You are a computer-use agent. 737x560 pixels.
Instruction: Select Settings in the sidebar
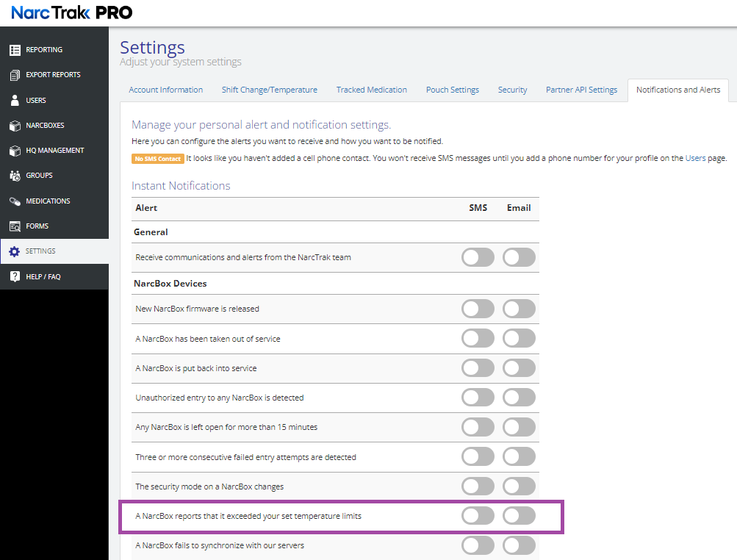[54, 251]
